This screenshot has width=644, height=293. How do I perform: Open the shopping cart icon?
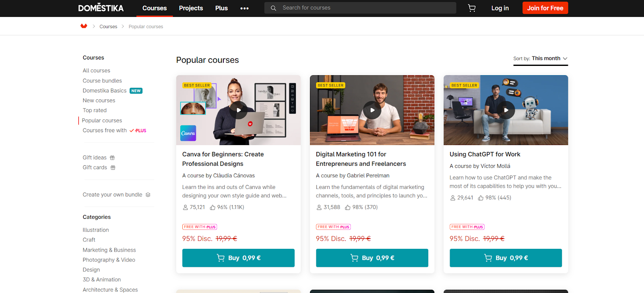click(472, 8)
